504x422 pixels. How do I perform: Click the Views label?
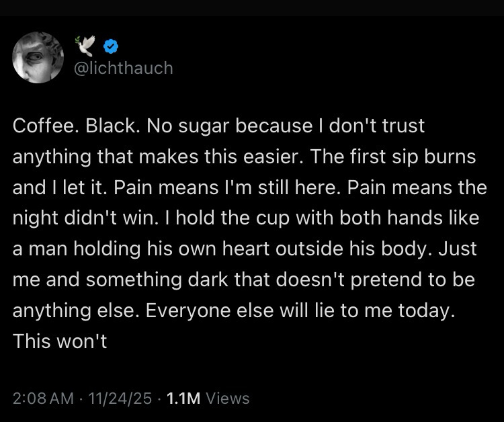(x=228, y=398)
